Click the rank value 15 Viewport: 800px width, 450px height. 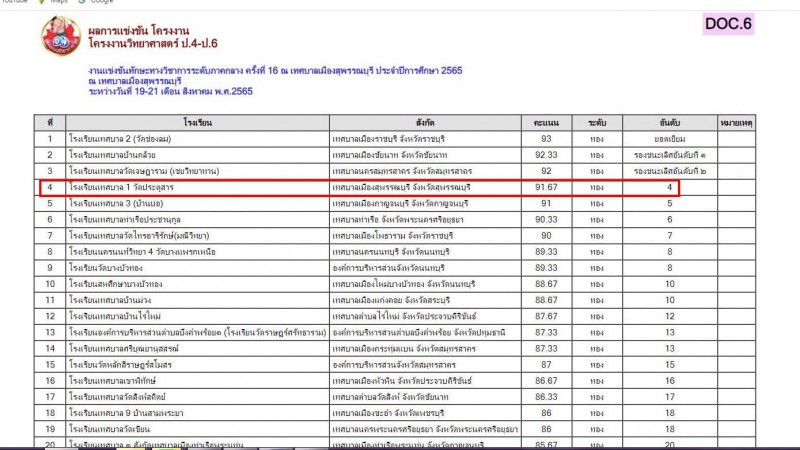[x=670, y=365]
